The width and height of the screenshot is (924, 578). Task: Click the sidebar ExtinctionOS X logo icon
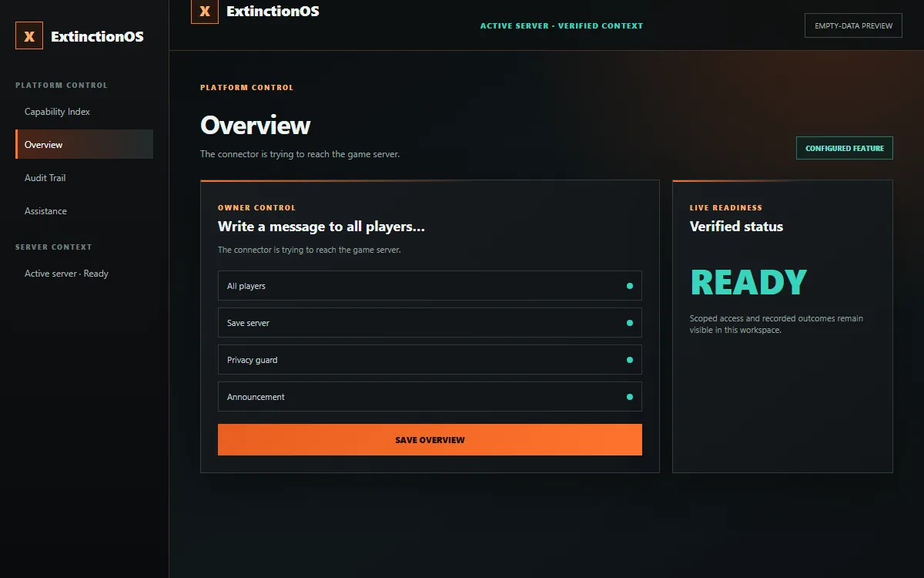(x=29, y=36)
